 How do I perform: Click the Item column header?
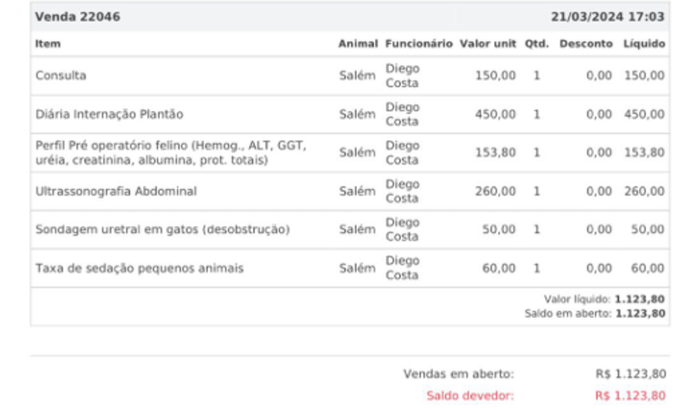point(47,44)
